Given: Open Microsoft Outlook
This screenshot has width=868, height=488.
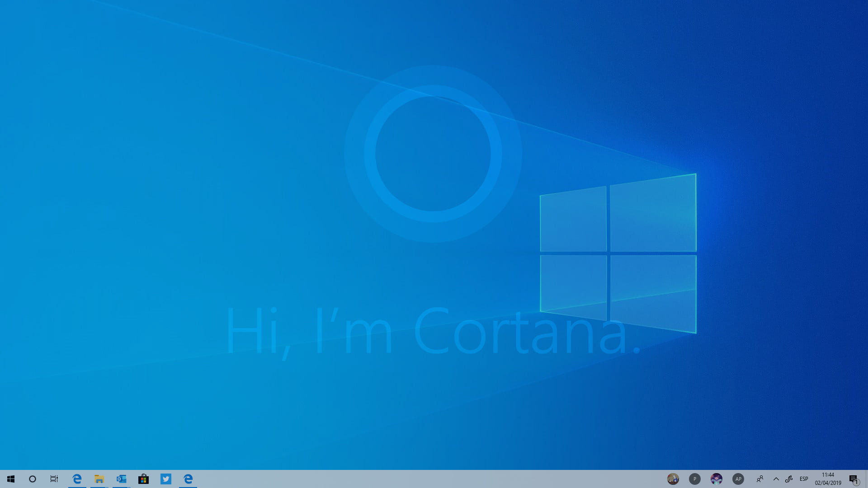Looking at the screenshot, I should tap(121, 479).
